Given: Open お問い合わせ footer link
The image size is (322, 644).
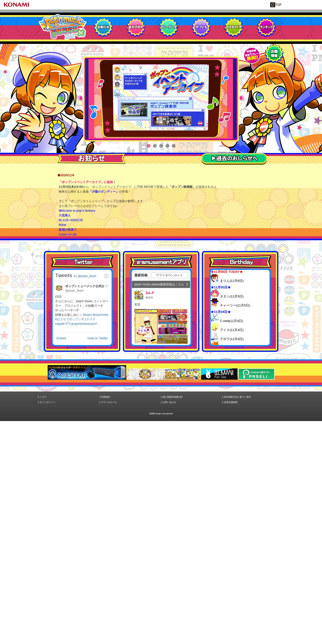Looking at the screenshot, I should 169,402.
